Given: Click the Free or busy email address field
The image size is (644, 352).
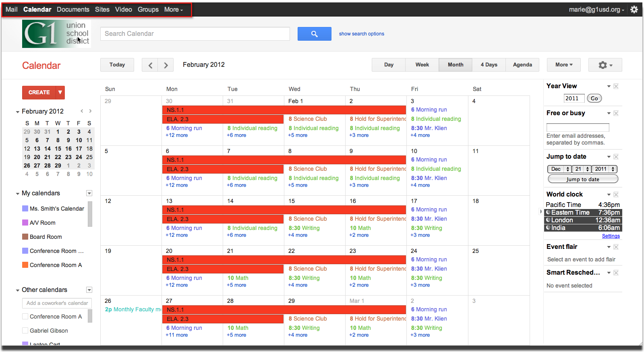Looking at the screenshot, I should tap(578, 127).
